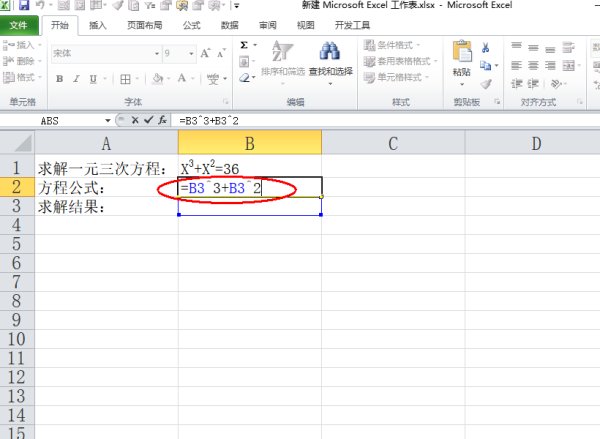Toggle Italic formatting
600x439 pixels.
pyautogui.click(x=76, y=79)
